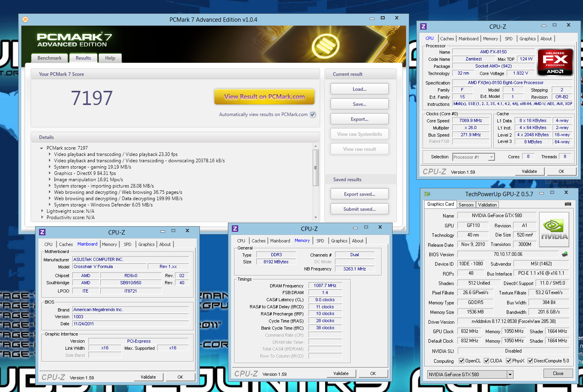Collapse PCMark score: 7197 tree node
This screenshot has width=583, height=392.
(41, 148)
